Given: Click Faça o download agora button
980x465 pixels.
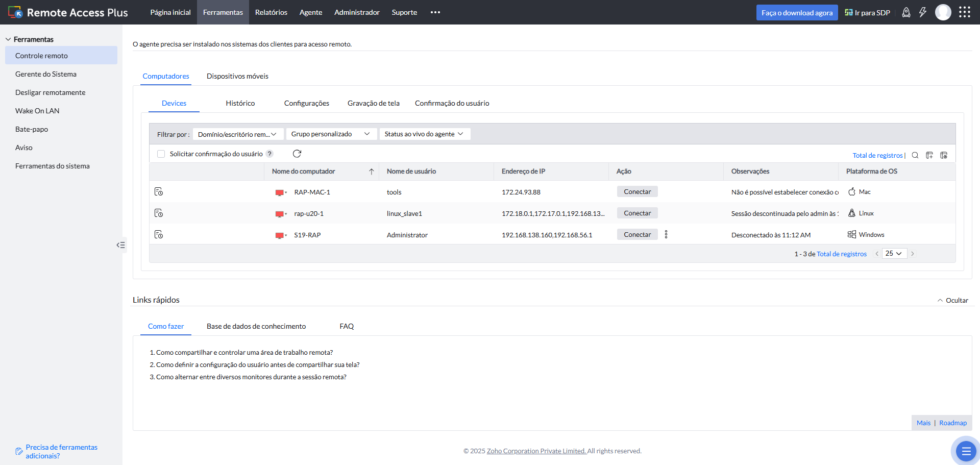Looking at the screenshot, I should pos(797,13).
